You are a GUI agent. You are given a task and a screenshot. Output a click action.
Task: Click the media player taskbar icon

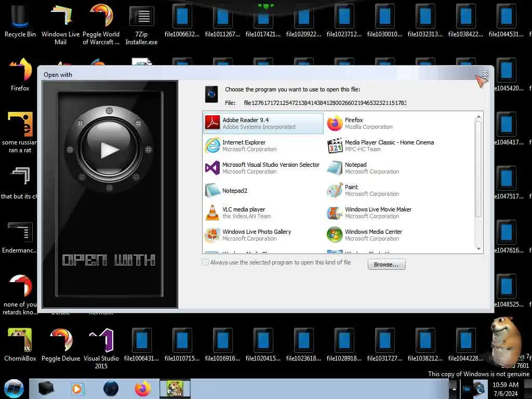[78, 389]
